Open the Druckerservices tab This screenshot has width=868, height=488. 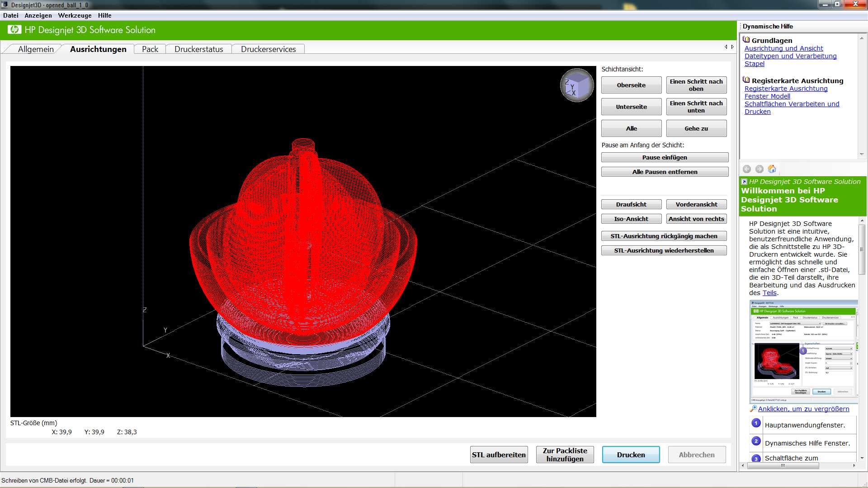click(269, 49)
